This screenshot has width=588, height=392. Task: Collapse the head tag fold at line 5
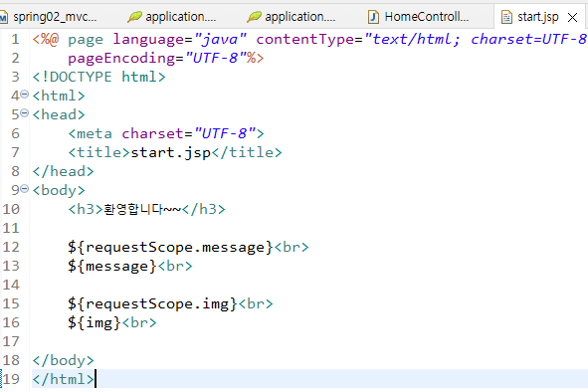click(x=24, y=112)
